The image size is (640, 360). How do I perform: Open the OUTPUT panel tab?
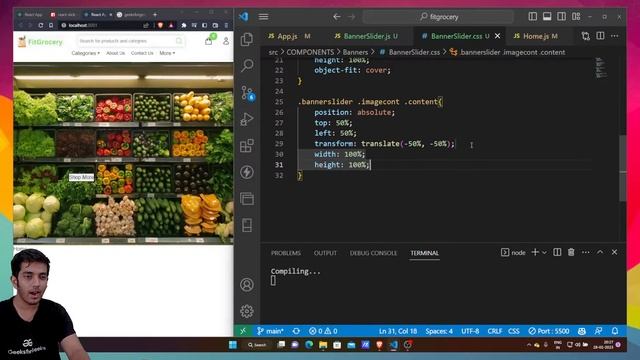coord(325,253)
